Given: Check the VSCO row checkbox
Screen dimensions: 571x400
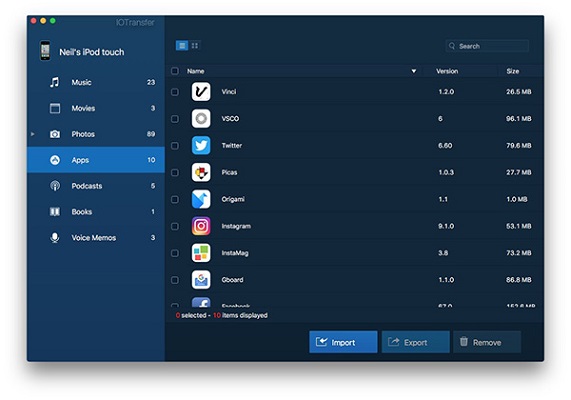Looking at the screenshot, I should (175, 119).
